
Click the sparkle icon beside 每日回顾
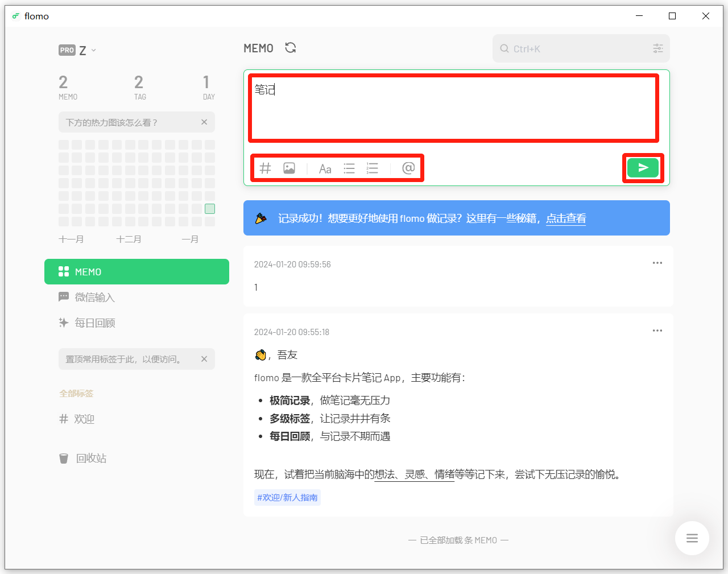click(x=64, y=323)
